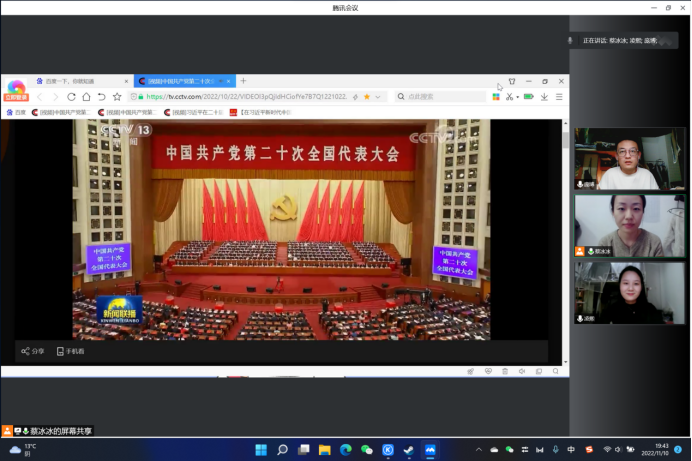The width and height of the screenshot is (692, 461).
Task: Toggle the microphone in the speaking indicator
Action: click(570, 41)
